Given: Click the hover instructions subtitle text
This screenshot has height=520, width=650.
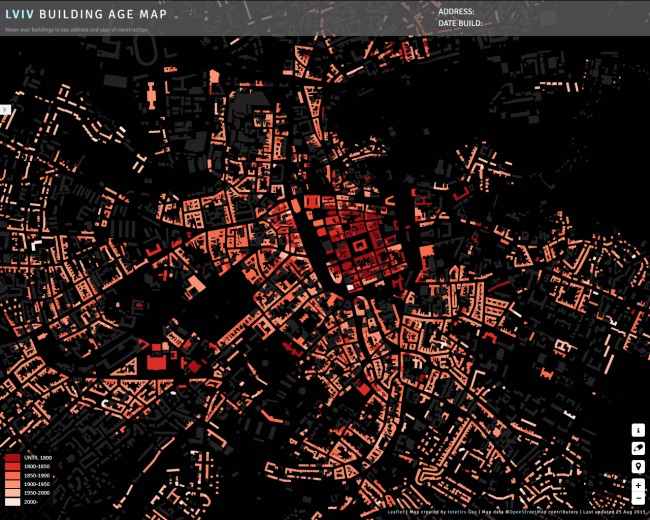Looking at the screenshot, I should tap(76, 30).
